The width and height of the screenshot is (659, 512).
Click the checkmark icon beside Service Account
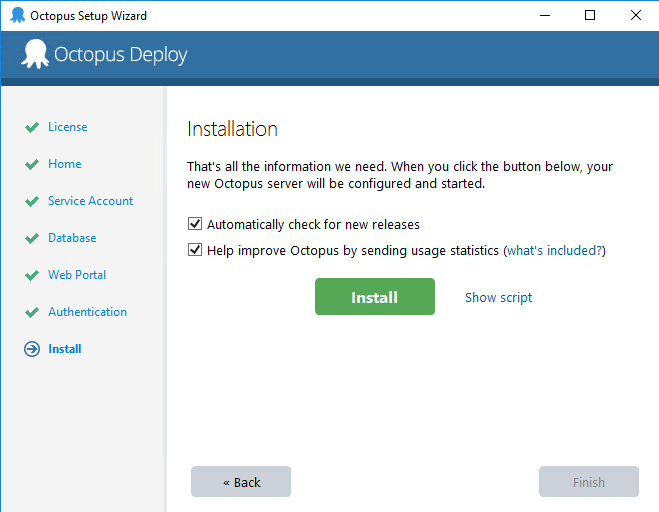pyautogui.click(x=32, y=201)
